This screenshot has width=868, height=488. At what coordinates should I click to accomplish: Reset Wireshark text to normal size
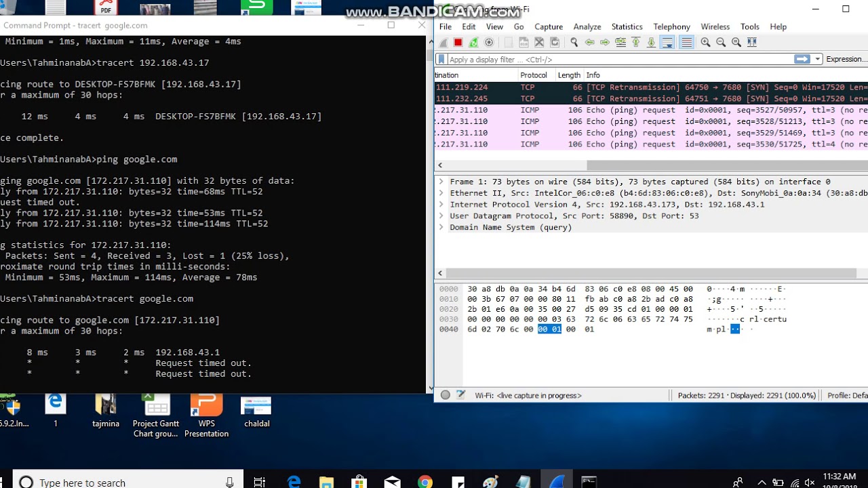tap(736, 42)
